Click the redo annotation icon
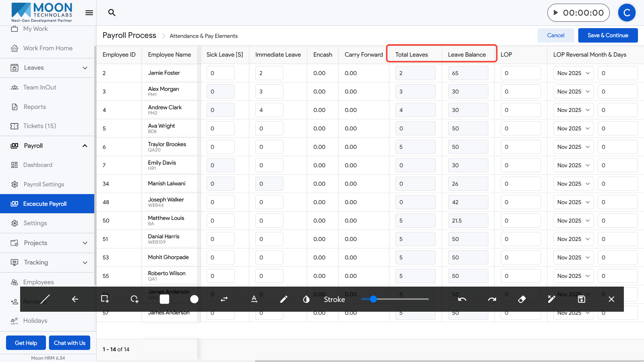644x362 pixels. 492,299
